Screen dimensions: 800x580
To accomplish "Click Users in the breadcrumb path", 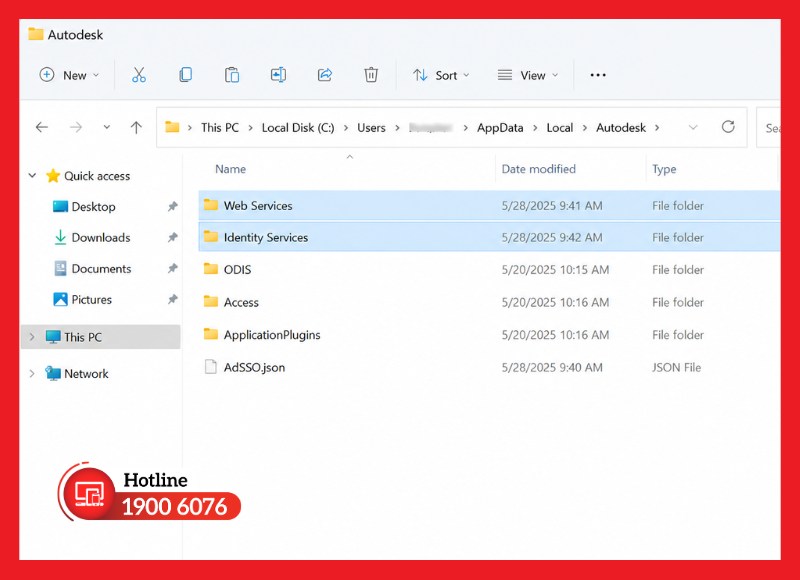I will [x=371, y=128].
